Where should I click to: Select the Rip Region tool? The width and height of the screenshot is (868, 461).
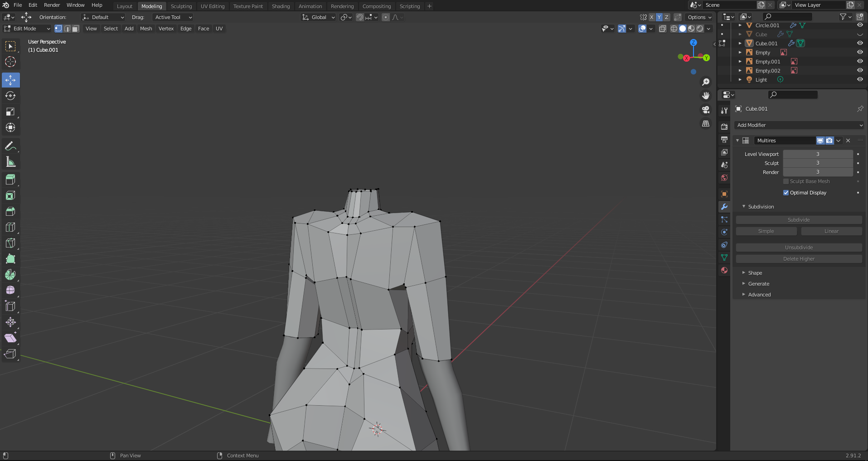[x=10, y=354]
